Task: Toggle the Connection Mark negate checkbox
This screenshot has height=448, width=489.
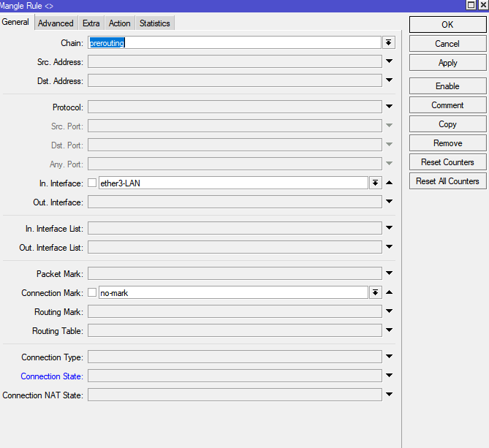Action: click(92, 293)
